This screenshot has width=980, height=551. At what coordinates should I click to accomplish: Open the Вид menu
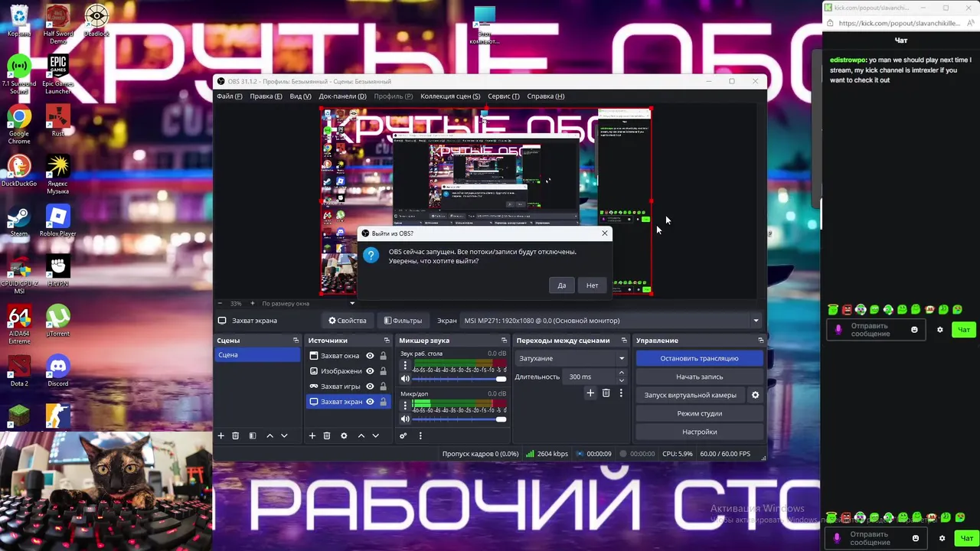point(300,96)
